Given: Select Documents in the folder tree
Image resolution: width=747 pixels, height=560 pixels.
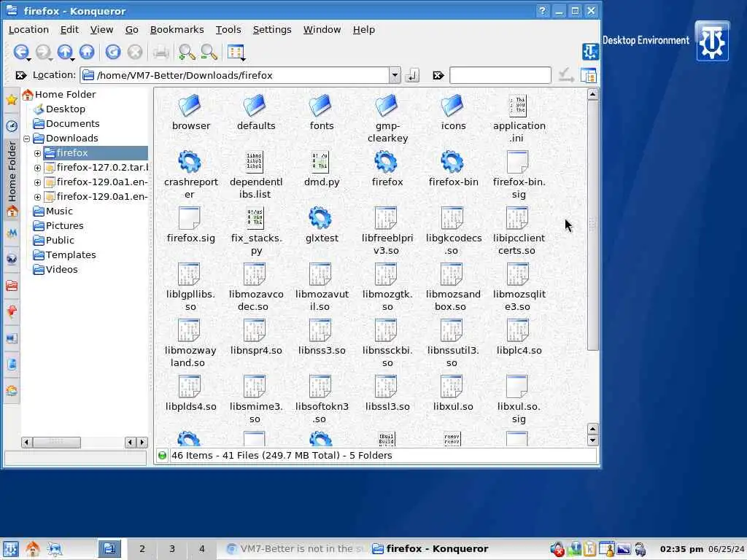Looking at the screenshot, I should coord(72,124).
